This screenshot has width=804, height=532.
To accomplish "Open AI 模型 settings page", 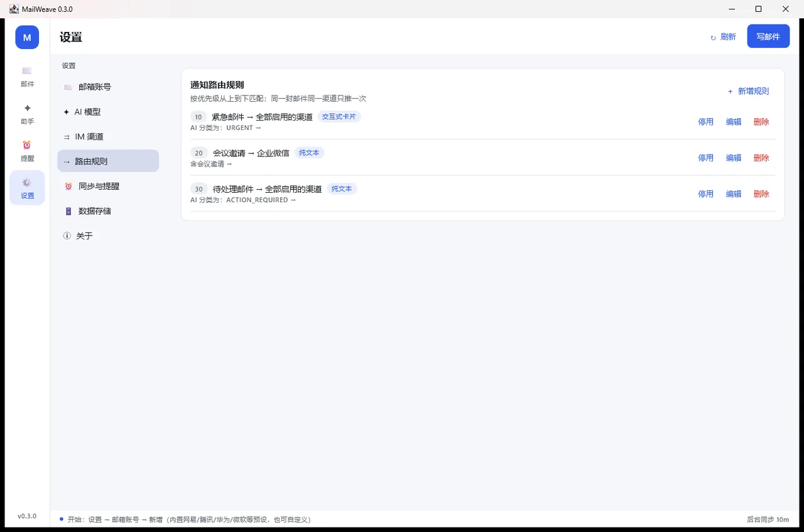I will [x=108, y=112].
